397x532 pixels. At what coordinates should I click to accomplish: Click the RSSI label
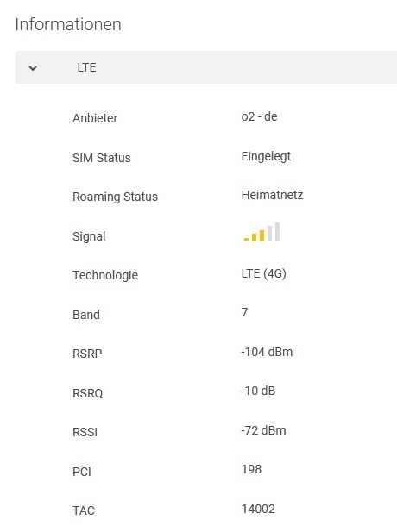[x=85, y=432]
